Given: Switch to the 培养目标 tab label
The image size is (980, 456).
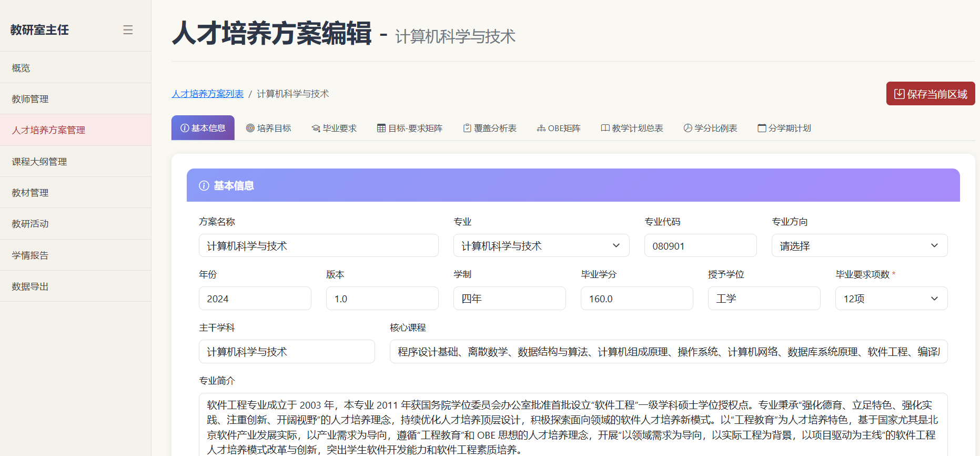Looking at the screenshot, I should click(274, 128).
